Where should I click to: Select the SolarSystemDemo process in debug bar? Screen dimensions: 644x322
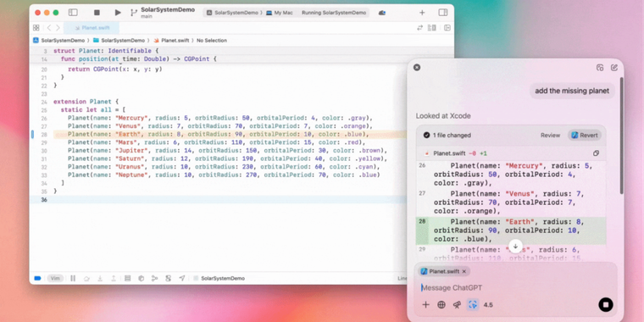219,278
